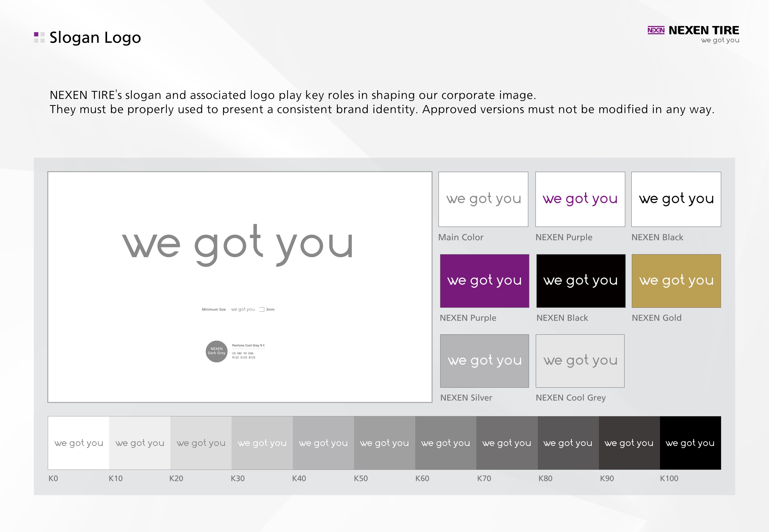
Task: Choose the purple-text slogan tile on white background
Action: coord(580,199)
